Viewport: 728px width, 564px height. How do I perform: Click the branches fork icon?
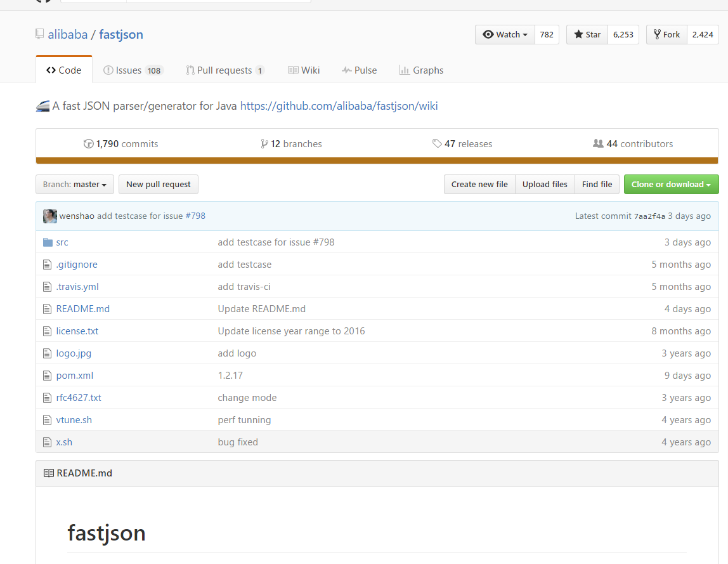click(264, 144)
